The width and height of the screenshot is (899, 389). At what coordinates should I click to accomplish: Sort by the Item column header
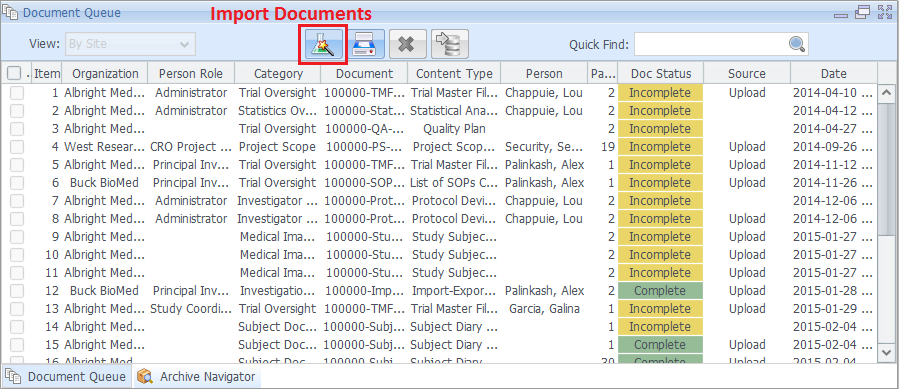pyautogui.click(x=47, y=73)
